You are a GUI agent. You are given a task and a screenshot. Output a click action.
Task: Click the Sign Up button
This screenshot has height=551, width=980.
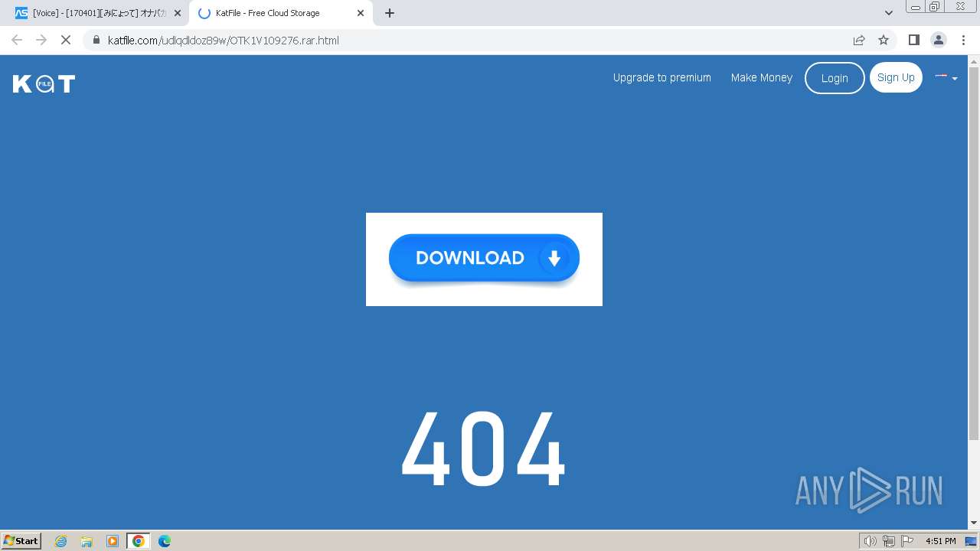(x=896, y=77)
